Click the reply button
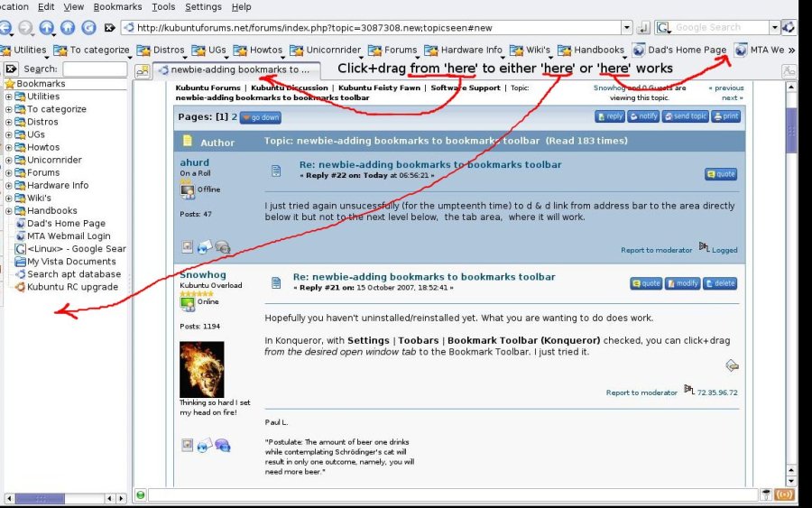 coord(610,116)
